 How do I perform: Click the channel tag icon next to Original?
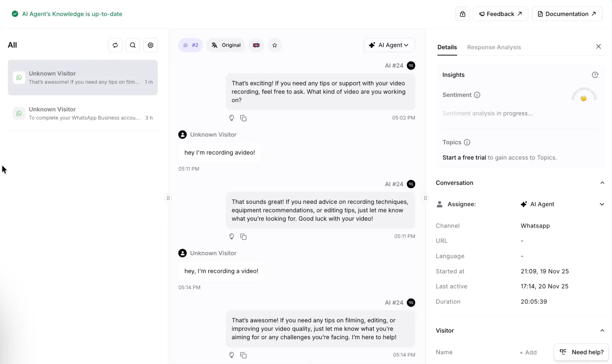(257, 45)
